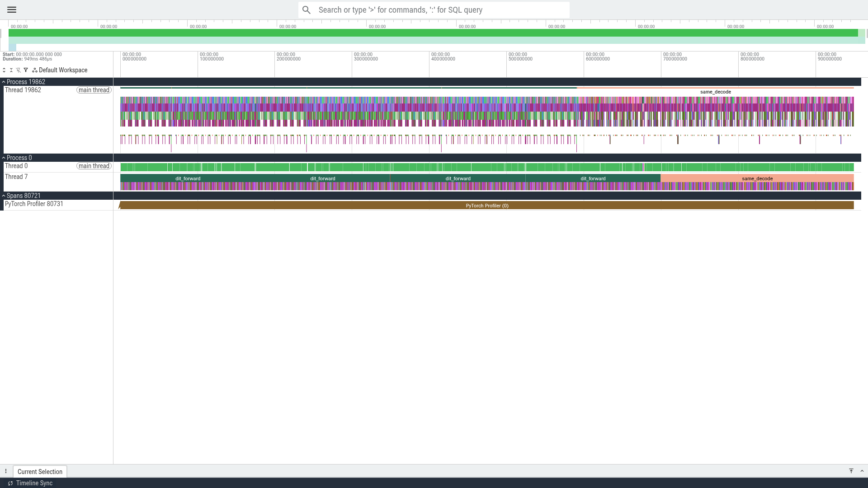Click the Timeline Sync icon

coord(10,483)
